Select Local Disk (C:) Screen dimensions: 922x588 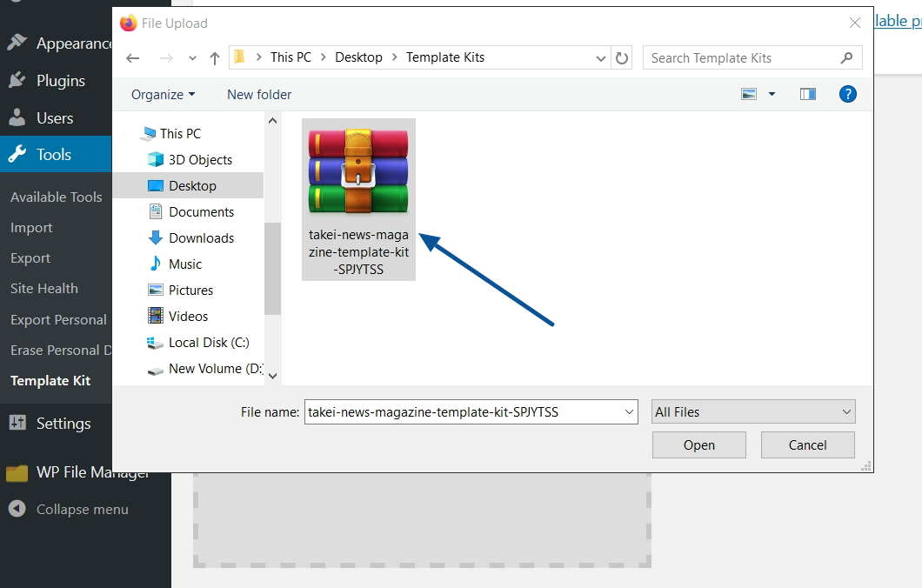(209, 342)
